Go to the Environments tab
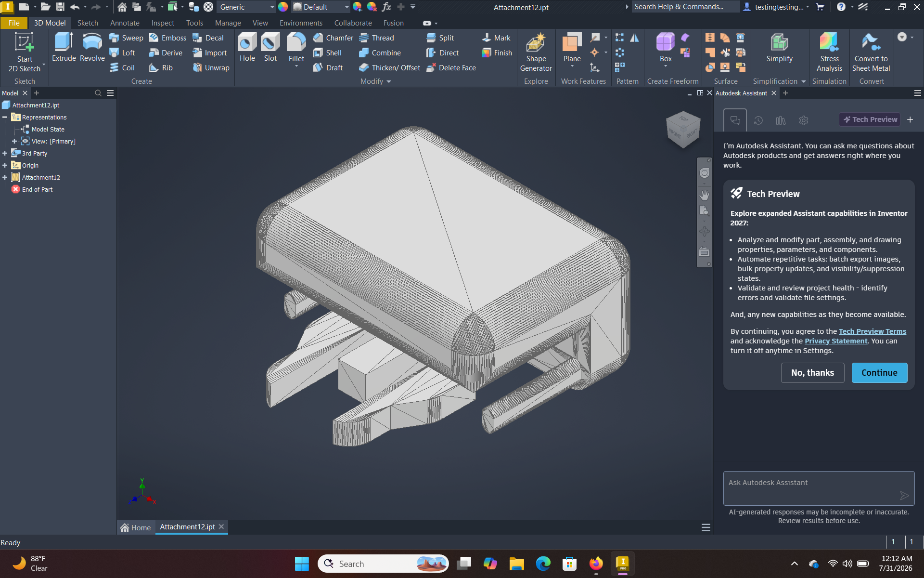Viewport: 924px width, 578px height. tap(301, 23)
